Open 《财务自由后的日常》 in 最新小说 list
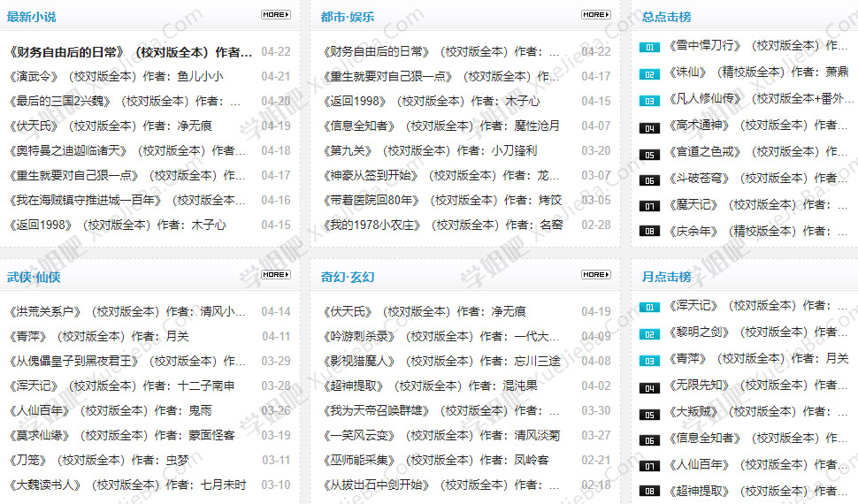This screenshot has width=858, height=504. [x=130, y=52]
